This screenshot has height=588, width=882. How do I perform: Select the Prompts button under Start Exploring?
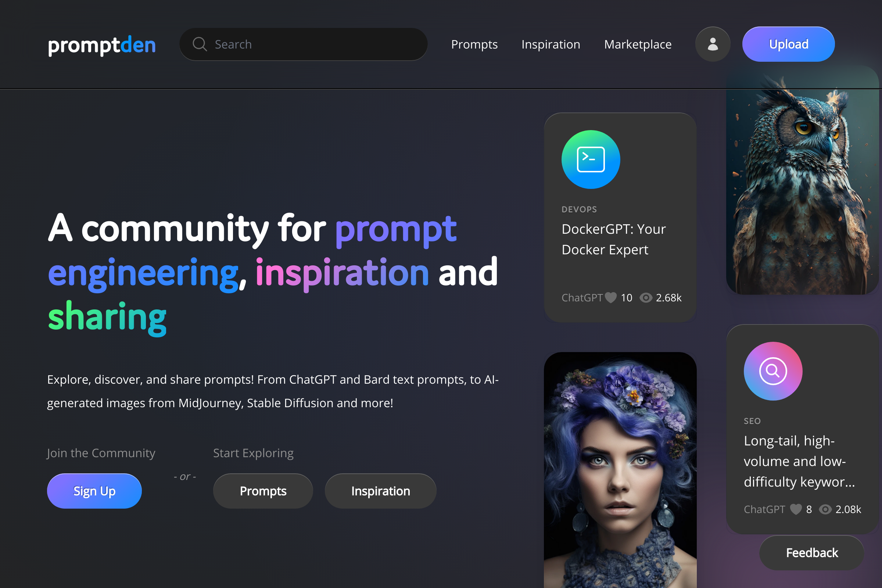tap(263, 491)
